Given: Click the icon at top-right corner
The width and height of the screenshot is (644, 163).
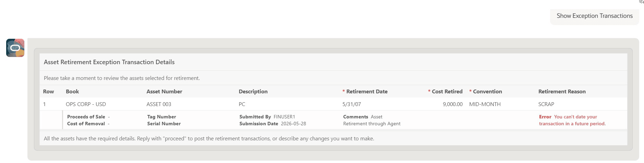Looking at the screenshot, I should click(641, 2).
